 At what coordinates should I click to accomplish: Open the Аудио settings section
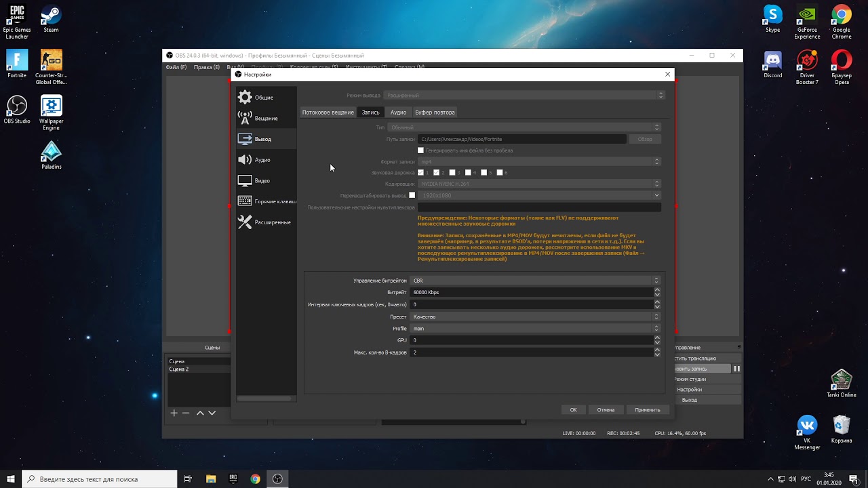(266, 160)
